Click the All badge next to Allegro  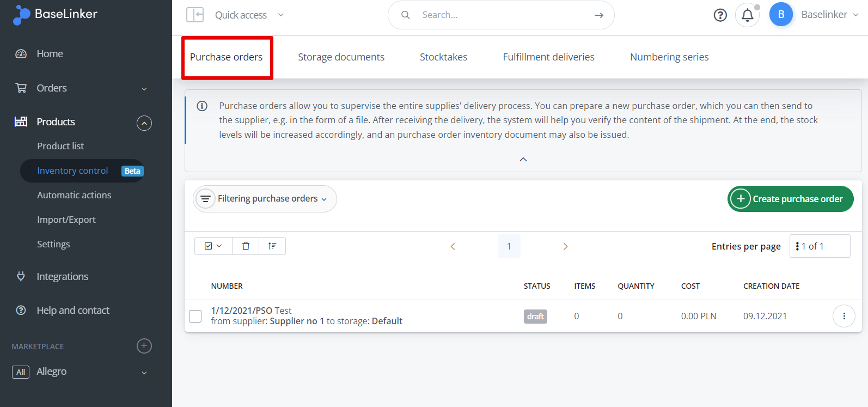pos(21,372)
